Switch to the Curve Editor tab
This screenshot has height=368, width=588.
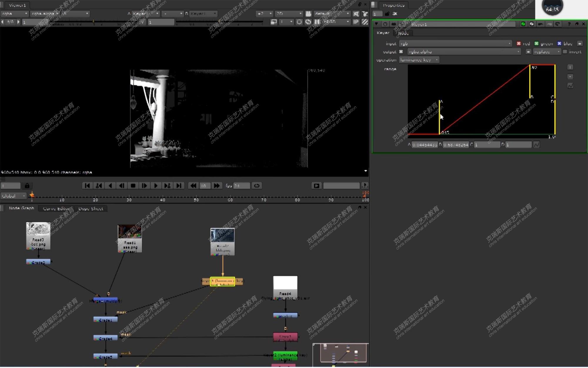point(56,209)
